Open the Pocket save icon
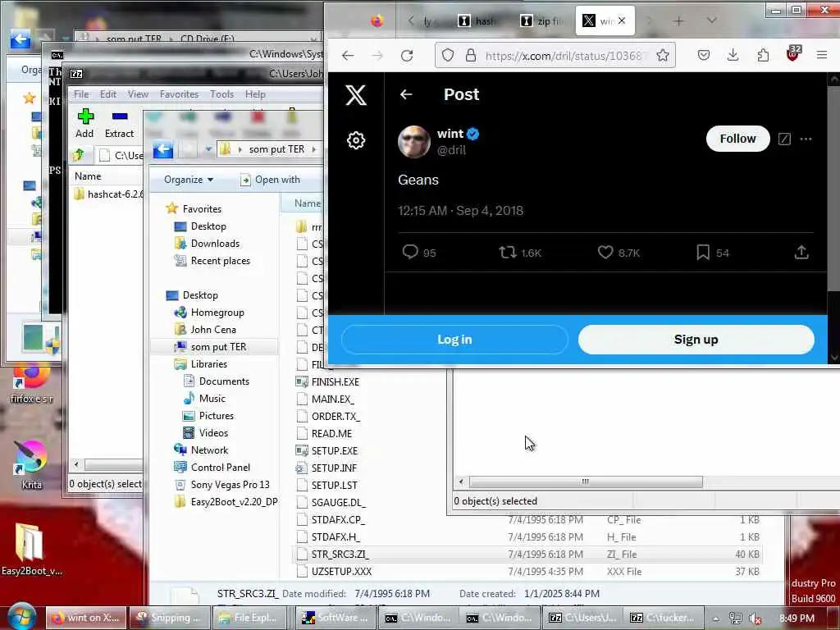This screenshot has width=840, height=630. point(703,55)
